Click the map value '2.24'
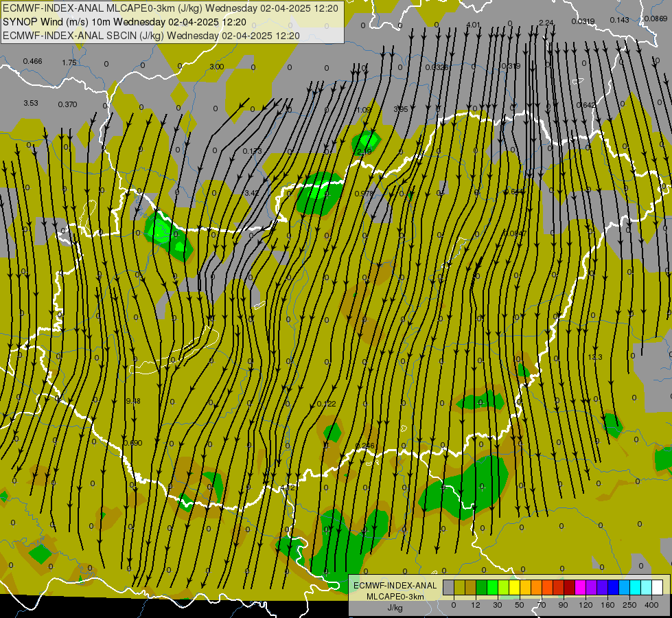 [x=546, y=23]
